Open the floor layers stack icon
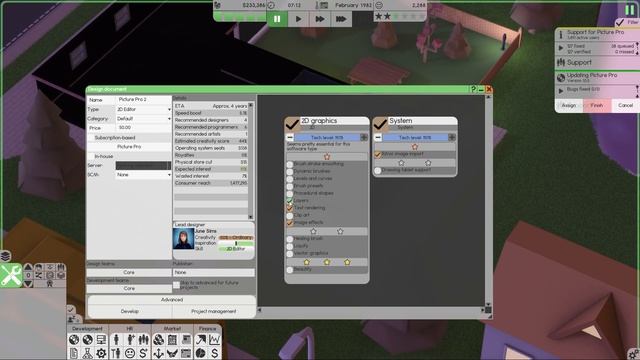 (x=5, y=256)
